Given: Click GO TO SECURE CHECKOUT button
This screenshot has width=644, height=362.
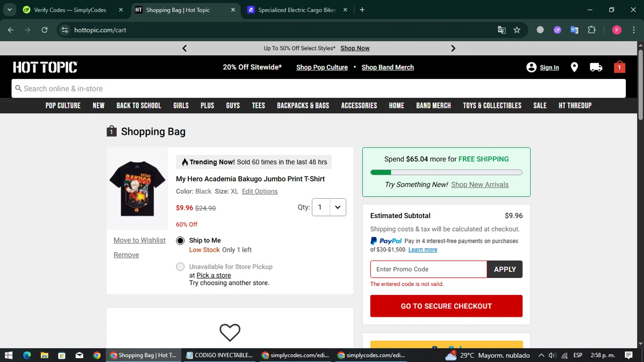Looking at the screenshot, I should 446,306.
